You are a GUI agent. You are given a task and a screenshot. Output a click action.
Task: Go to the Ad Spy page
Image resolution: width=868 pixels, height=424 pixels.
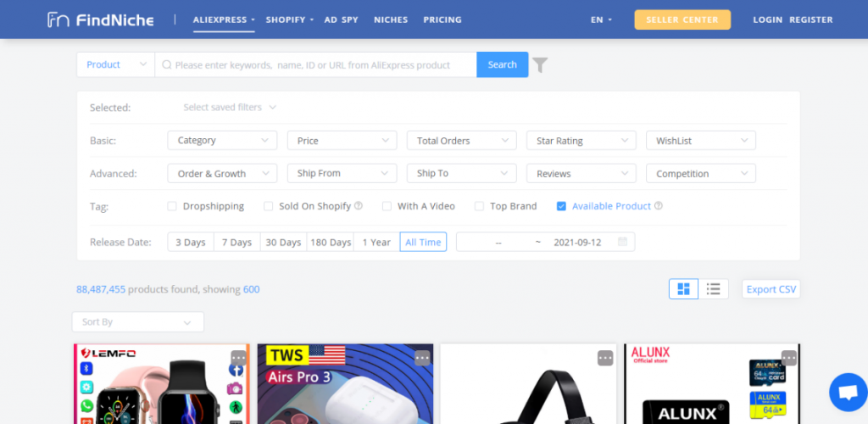[x=341, y=20]
